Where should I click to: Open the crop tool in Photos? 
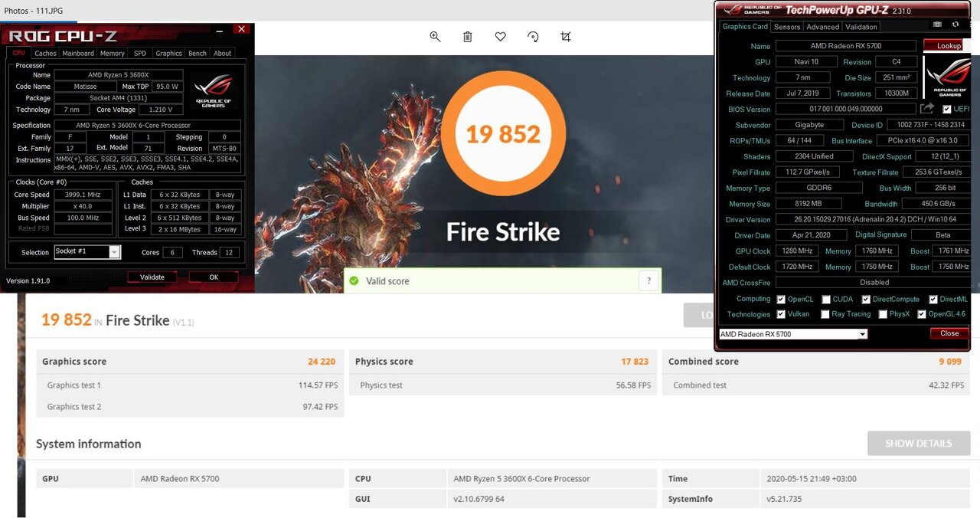[x=566, y=37]
